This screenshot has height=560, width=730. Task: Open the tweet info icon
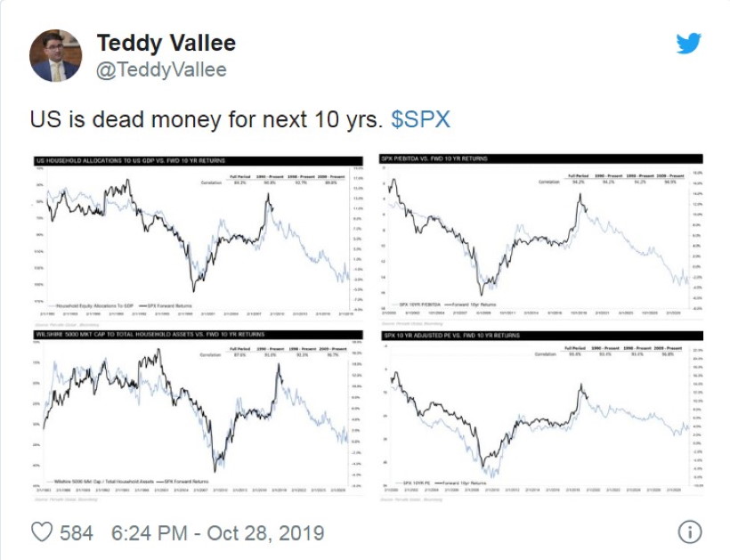(x=689, y=532)
